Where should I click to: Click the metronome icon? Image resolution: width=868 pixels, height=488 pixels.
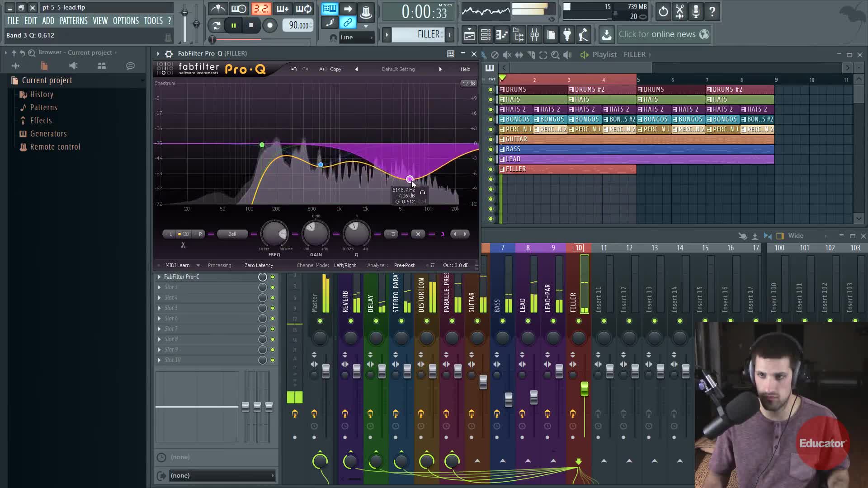tap(218, 9)
